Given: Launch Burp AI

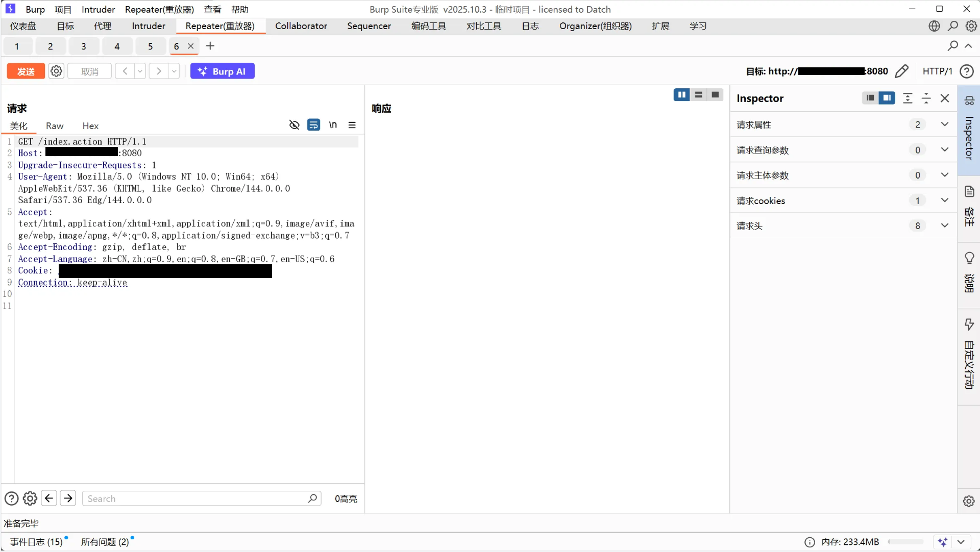Looking at the screenshot, I should pos(223,71).
